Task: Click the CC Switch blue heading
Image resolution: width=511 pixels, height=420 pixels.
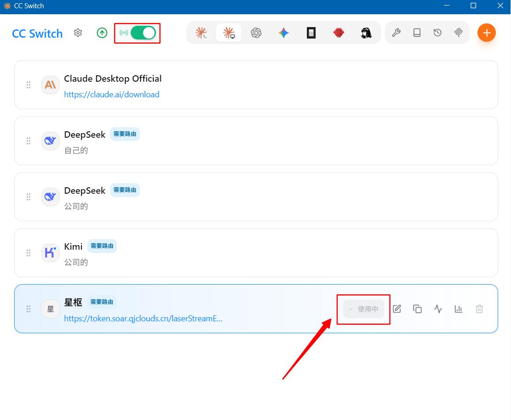Action: (x=37, y=33)
